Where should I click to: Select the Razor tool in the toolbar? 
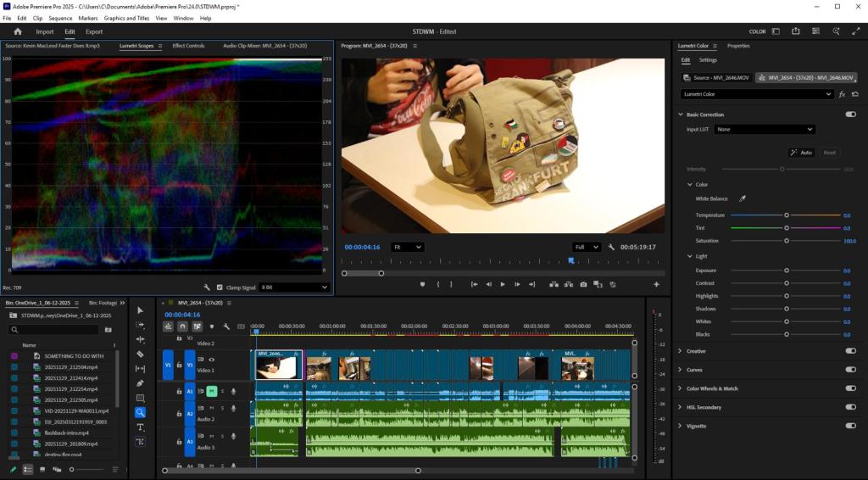tap(140, 354)
